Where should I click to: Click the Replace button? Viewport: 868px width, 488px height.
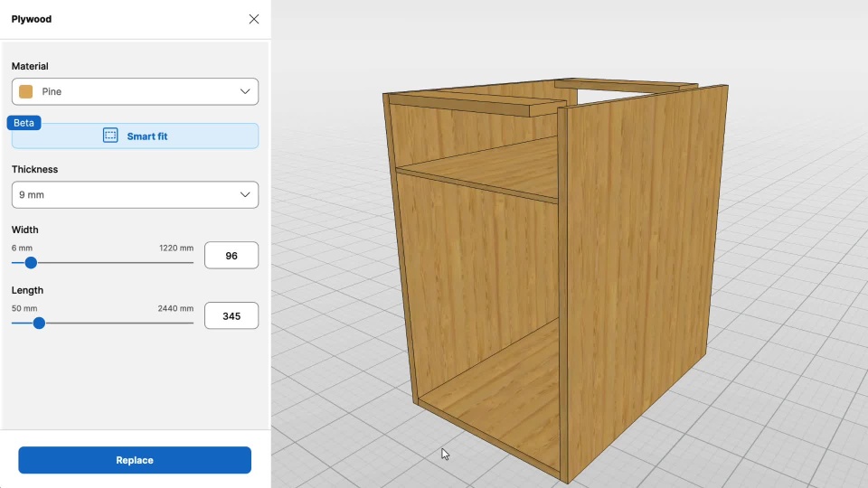[135, 460]
